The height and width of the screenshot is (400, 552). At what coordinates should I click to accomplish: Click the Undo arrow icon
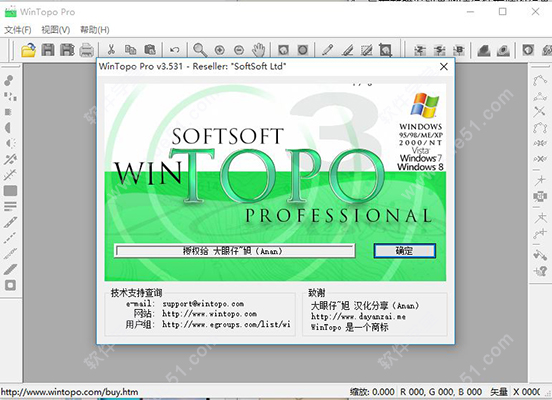pos(175,50)
